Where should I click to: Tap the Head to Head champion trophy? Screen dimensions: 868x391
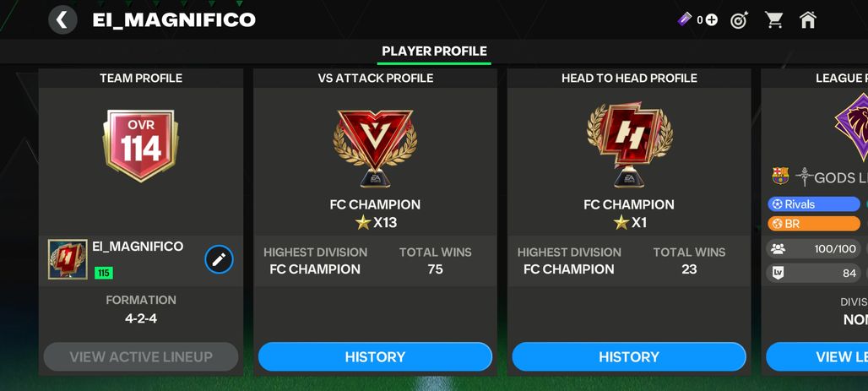pyautogui.click(x=629, y=144)
